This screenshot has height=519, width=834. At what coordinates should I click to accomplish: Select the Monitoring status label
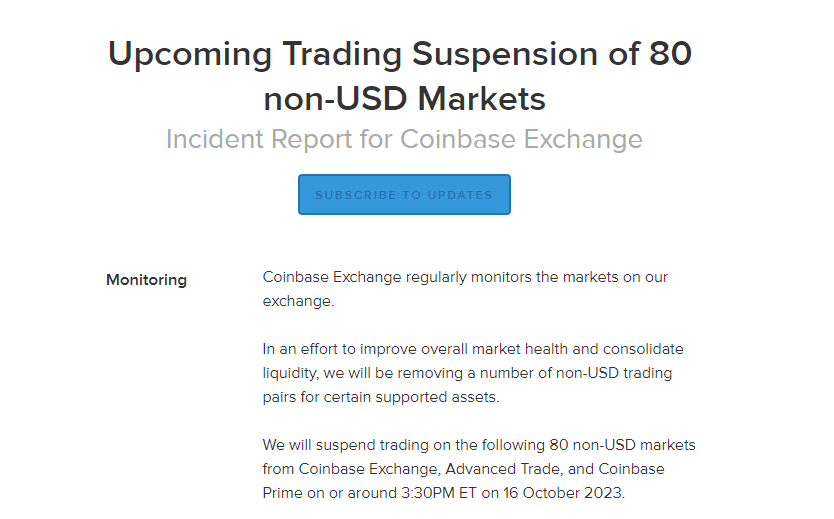click(x=146, y=280)
